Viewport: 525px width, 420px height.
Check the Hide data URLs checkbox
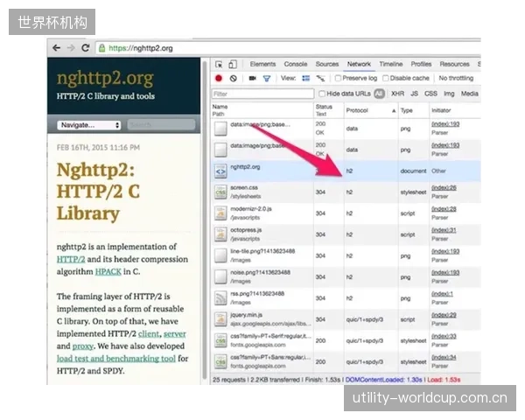pyautogui.click(x=322, y=94)
